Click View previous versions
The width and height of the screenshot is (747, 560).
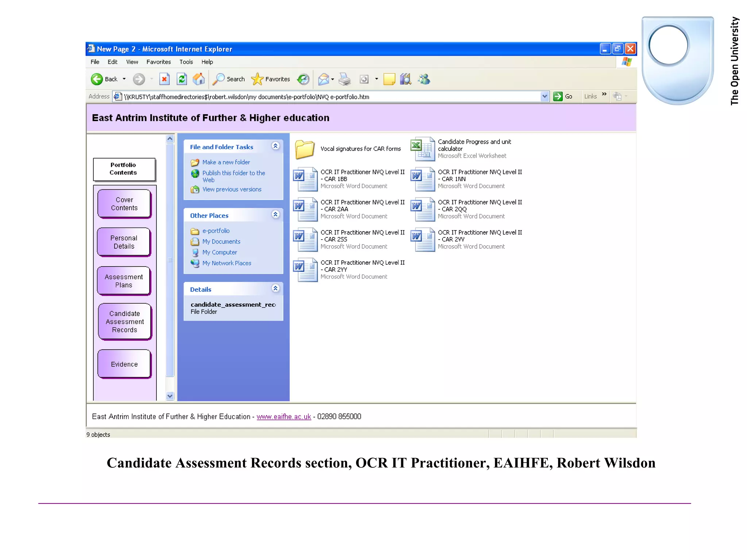(x=232, y=190)
